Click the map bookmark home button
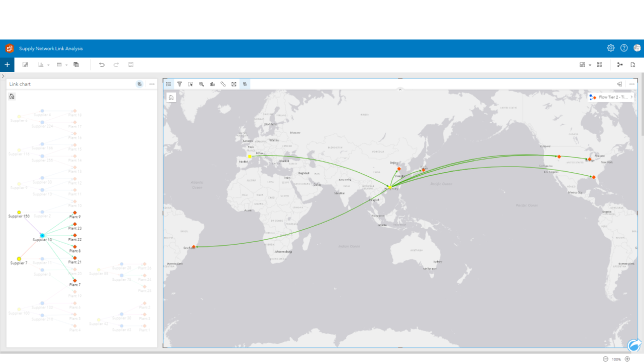Image resolution: width=644 pixels, height=363 pixels. coord(171,97)
